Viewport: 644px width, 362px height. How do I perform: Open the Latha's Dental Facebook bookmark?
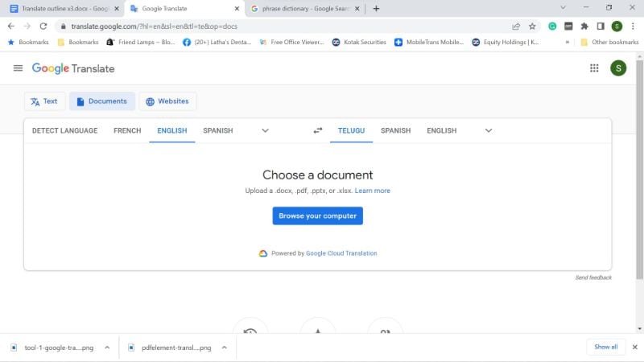(217, 43)
